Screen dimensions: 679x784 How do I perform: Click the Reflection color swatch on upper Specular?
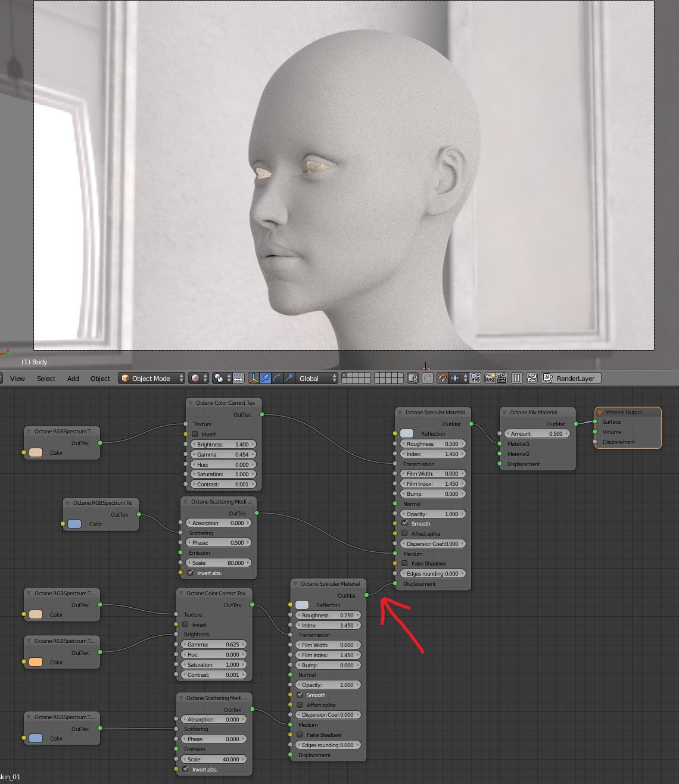pos(407,433)
